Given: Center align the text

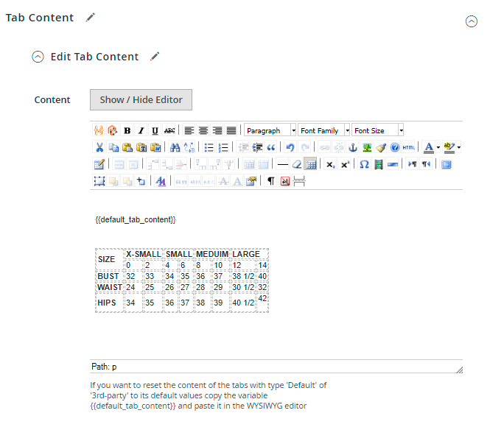Looking at the screenshot, I should 203,130.
